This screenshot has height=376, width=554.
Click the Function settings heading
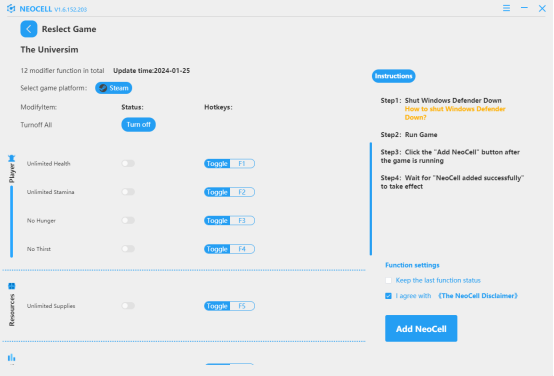412,265
